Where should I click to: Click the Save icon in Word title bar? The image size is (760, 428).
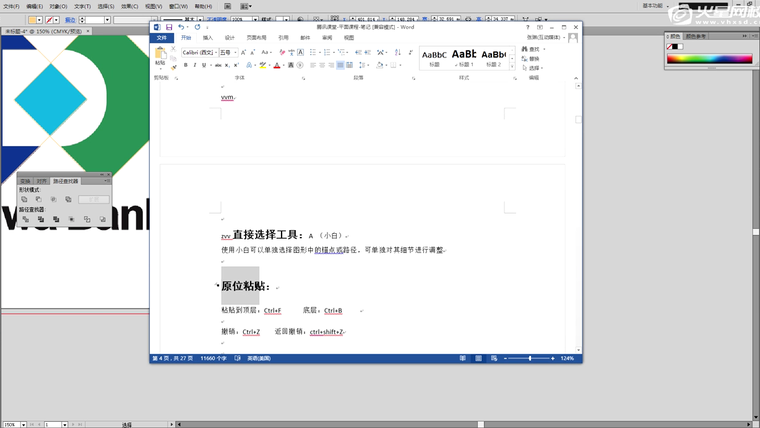pyautogui.click(x=169, y=27)
